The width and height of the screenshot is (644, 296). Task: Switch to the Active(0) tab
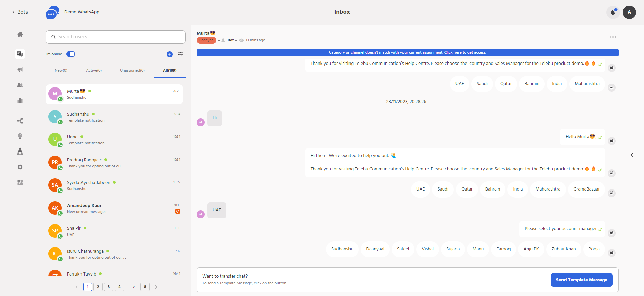94,70
